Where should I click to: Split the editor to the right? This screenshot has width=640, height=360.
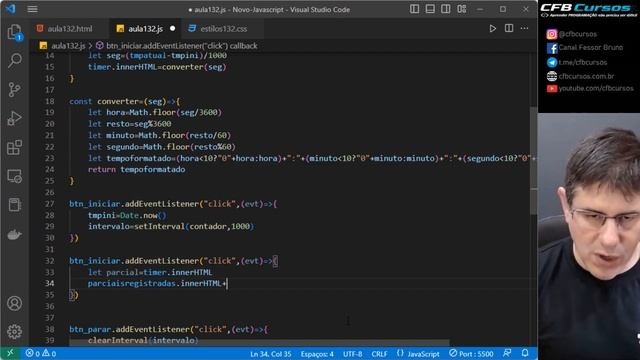(509, 28)
